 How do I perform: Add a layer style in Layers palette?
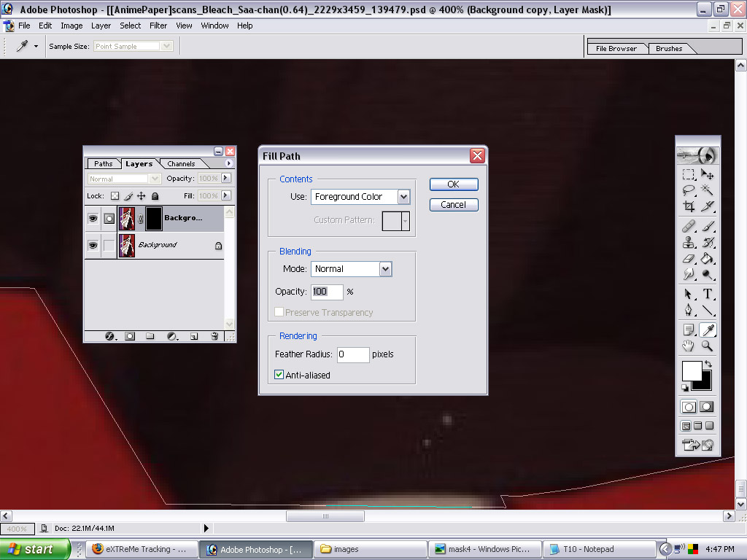click(111, 336)
